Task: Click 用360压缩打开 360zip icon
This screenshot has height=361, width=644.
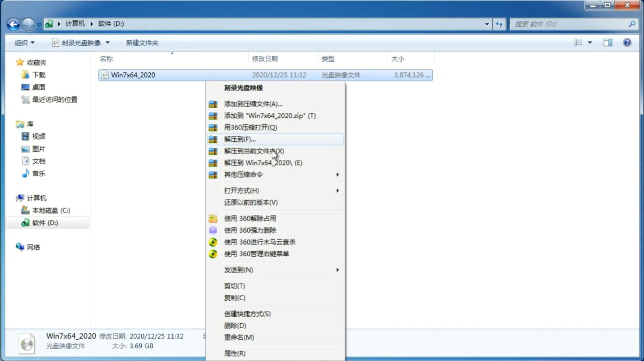Action: [214, 127]
